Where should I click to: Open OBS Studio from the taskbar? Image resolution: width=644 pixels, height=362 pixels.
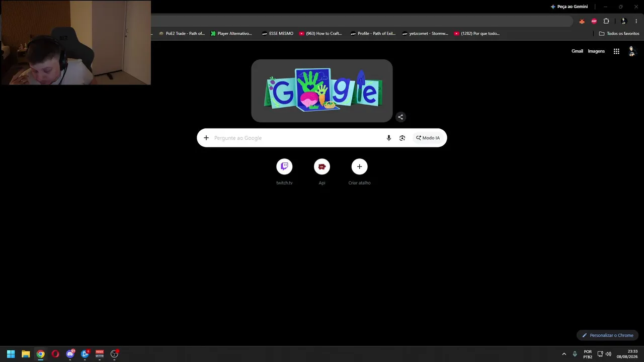114,354
